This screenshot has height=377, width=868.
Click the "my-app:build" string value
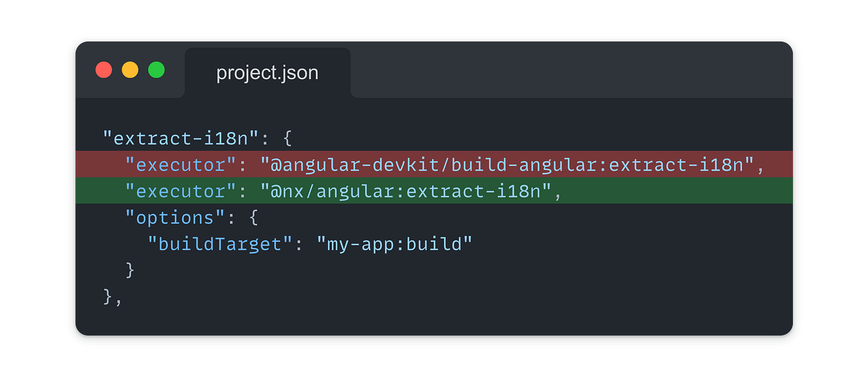(x=395, y=244)
